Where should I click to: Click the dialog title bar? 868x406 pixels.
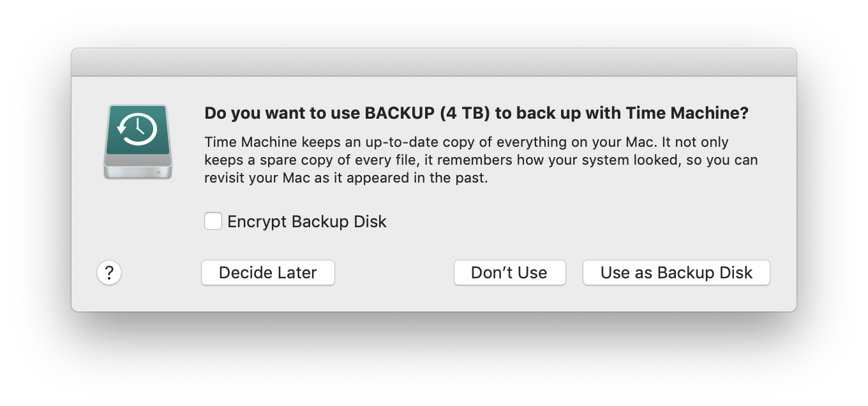click(434, 62)
